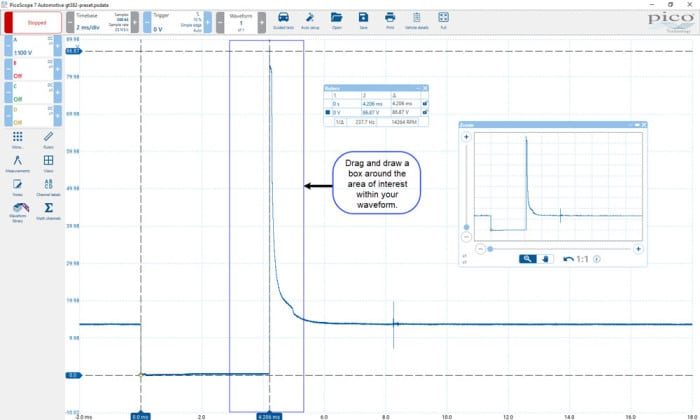Decrease the timebase with the minus button
Image resolution: width=700 pixels, height=420 pixels.
tap(70, 22)
